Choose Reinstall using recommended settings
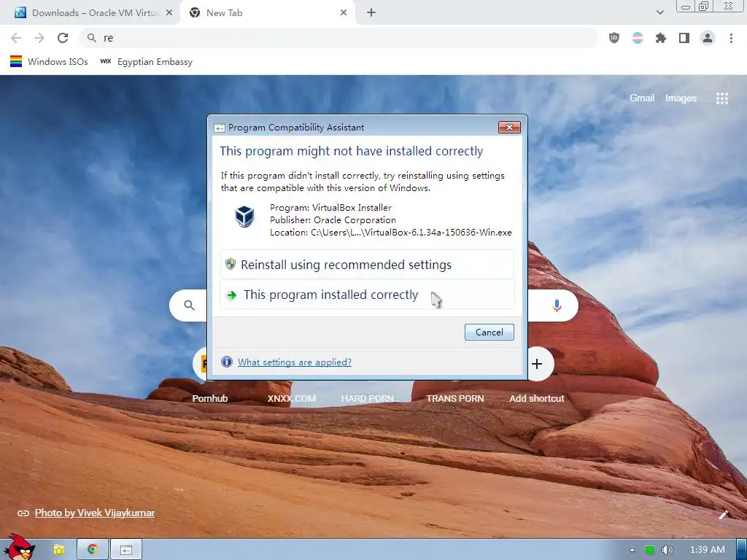 tap(367, 265)
